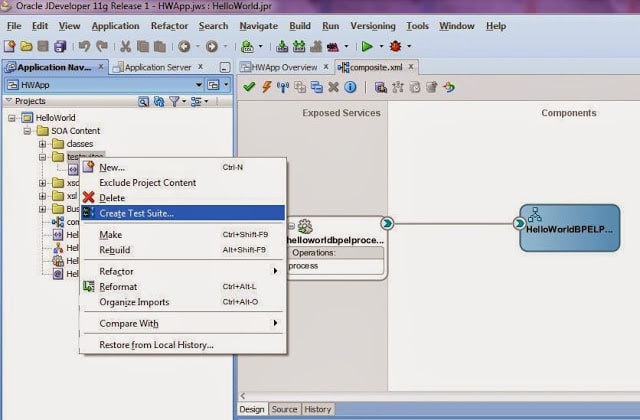Click the Redo toolbar icon

[x=102, y=46]
